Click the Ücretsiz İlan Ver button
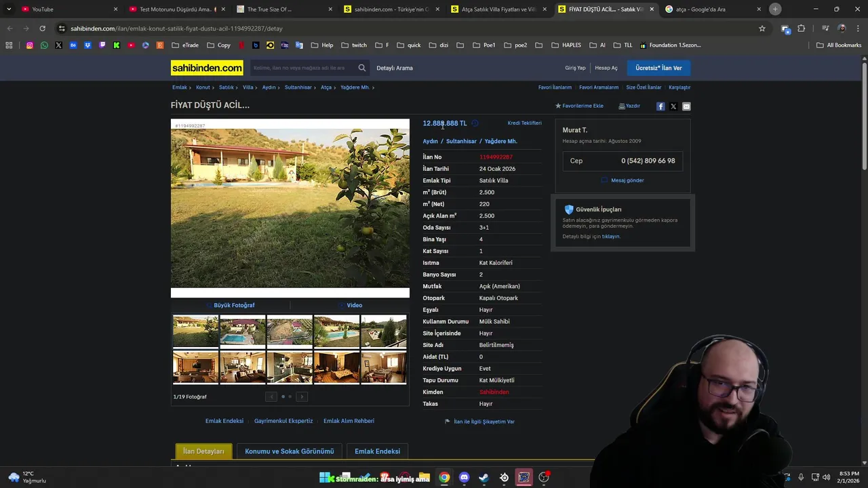The height and width of the screenshot is (488, 868). pos(658,68)
